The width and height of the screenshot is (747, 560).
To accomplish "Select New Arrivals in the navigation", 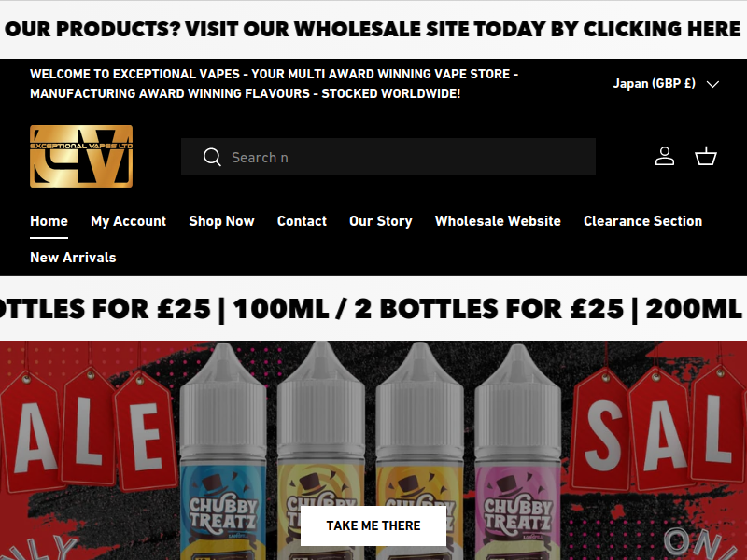I will (73, 258).
